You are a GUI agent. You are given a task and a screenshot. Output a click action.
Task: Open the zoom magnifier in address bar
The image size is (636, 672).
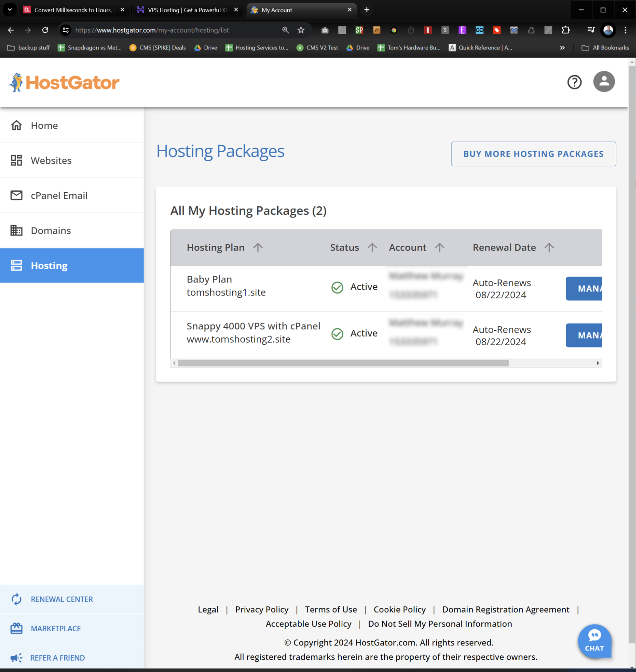286,30
